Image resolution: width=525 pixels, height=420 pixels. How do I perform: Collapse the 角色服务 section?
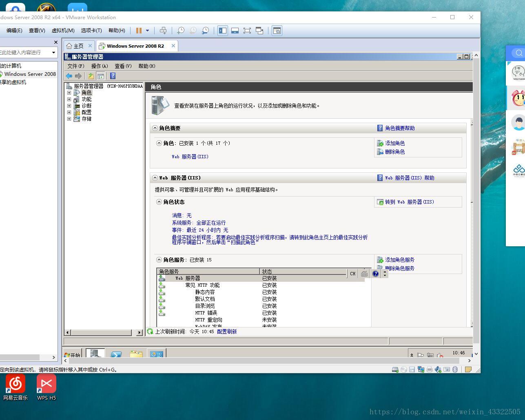click(x=159, y=260)
